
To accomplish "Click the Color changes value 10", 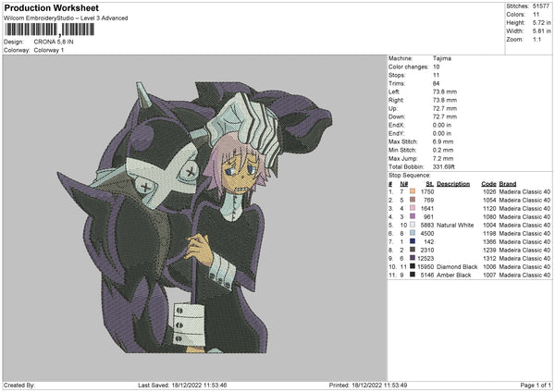I will click(436, 67).
